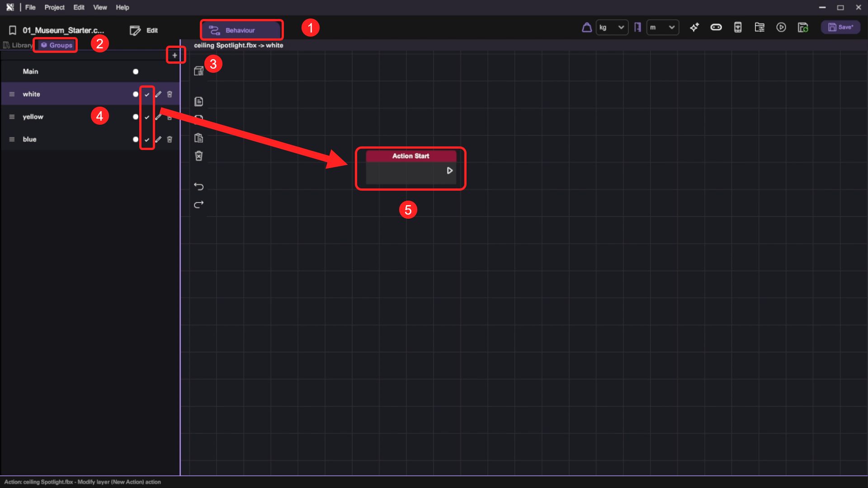This screenshot has height=488, width=868.
Task: Click the play preview toolbar icon
Action: [781, 28]
